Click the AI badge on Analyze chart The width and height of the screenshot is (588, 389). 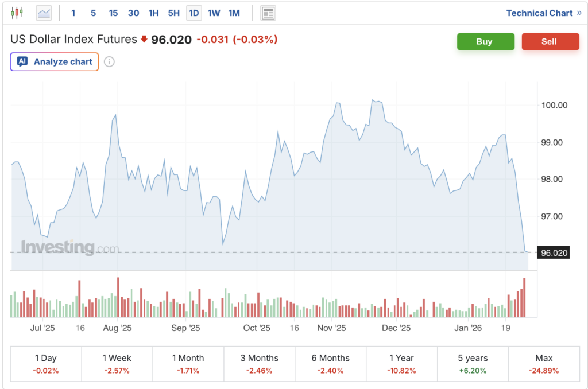pyautogui.click(x=22, y=62)
